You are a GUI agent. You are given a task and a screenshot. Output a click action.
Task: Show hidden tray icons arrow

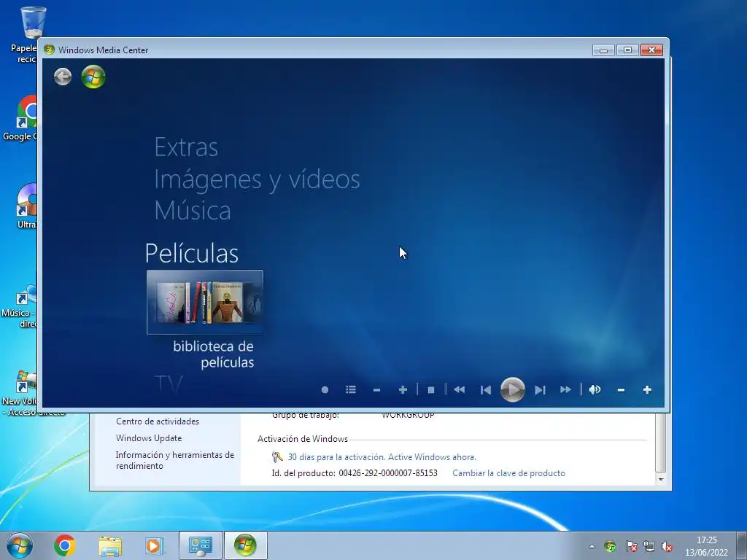[592, 546]
